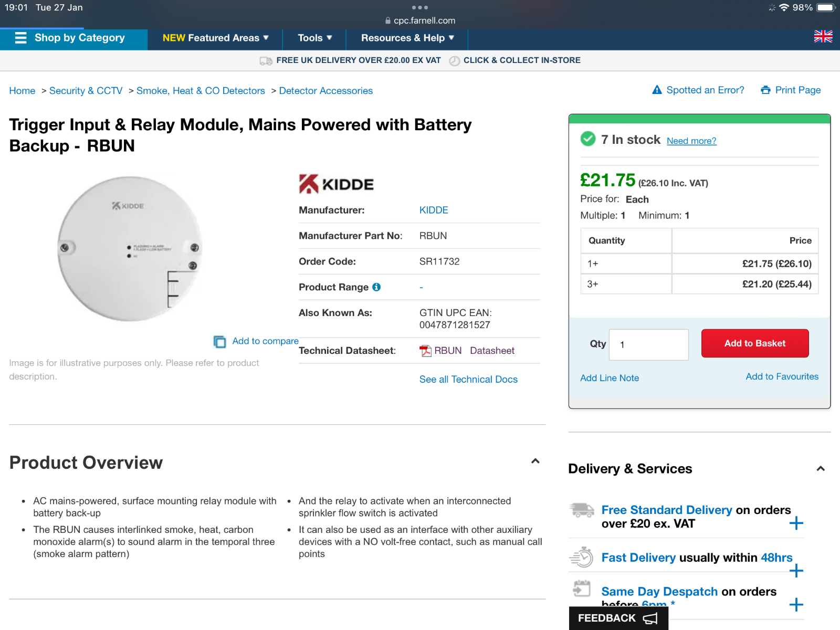Click the Spotted an Error warning icon
This screenshot has width=840, height=630.
click(x=657, y=90)
